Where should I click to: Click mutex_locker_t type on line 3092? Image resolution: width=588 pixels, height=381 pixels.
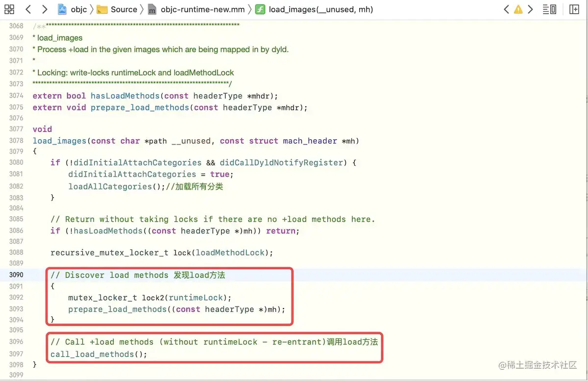(103, 298)
